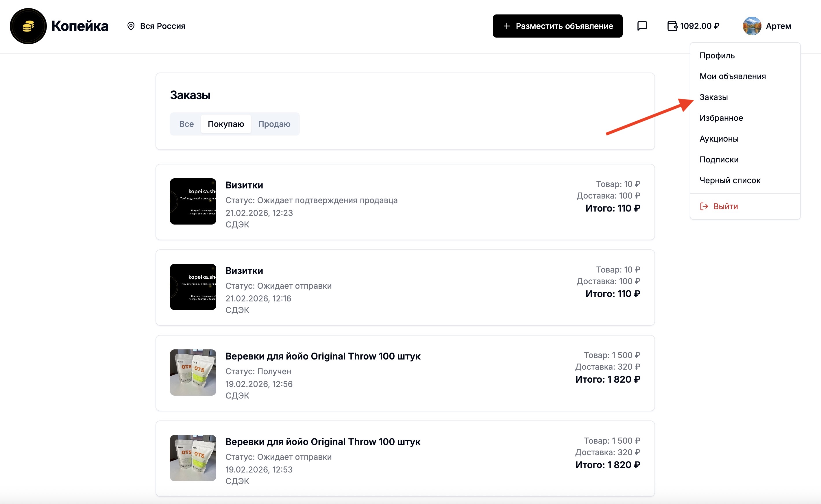821x504 pixels.
Task: Click the logout arrow icon
Action: (x=704, y=206)
